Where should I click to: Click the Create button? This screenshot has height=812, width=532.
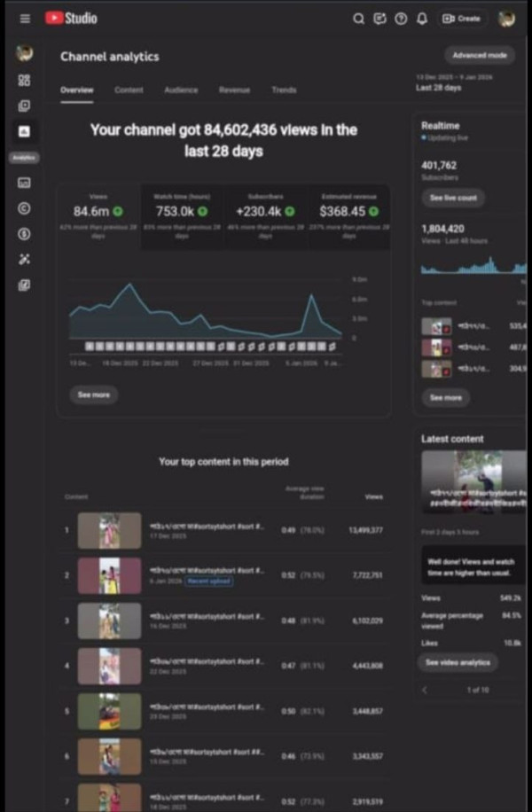pyautogui.click(x=462, y=18)
